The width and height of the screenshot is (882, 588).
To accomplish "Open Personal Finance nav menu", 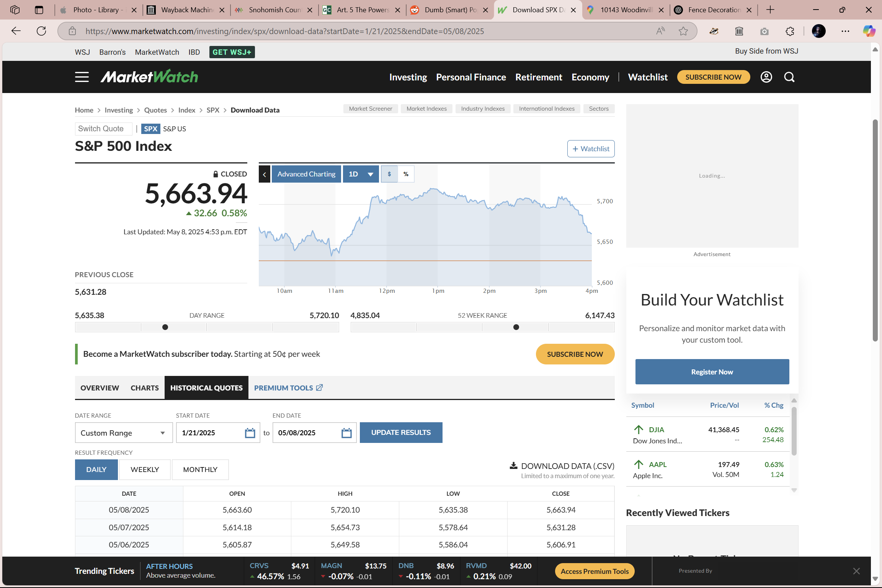I will (471, 77).
